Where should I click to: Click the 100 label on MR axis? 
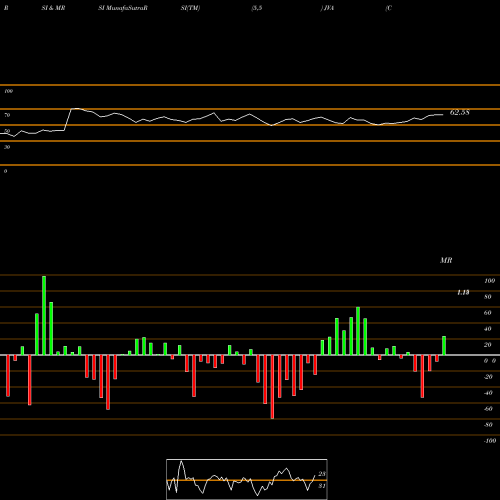(489, 281)
